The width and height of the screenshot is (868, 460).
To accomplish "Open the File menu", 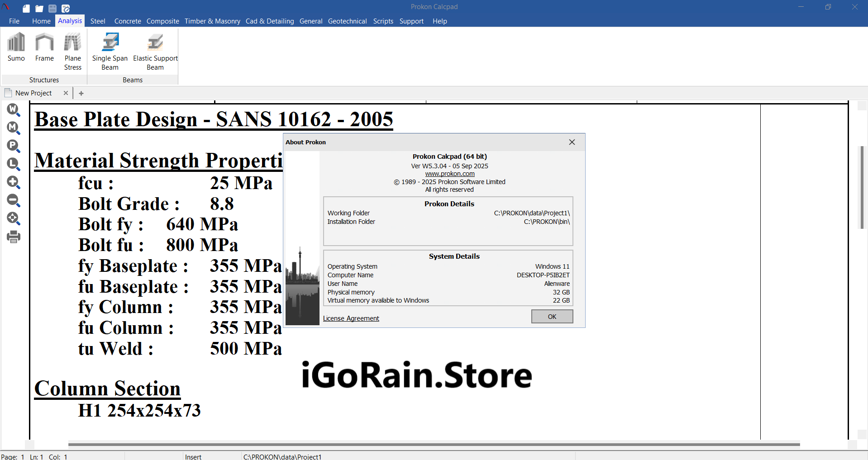I will pyautogui.click(x=14, y=21).
